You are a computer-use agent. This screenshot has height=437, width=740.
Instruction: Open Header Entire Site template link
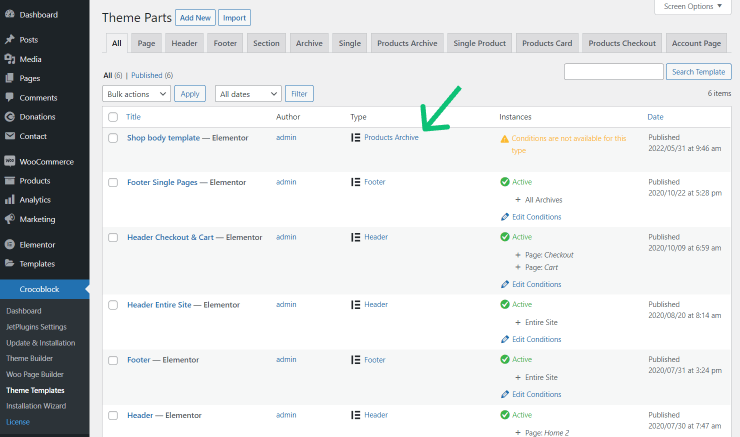coord(159,305)
